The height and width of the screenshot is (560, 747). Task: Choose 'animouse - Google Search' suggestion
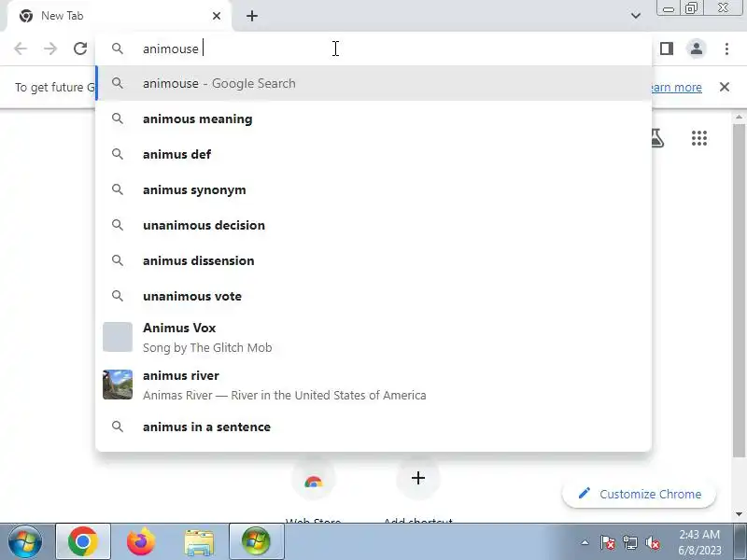pyautogui.click(x=373, y=83)
